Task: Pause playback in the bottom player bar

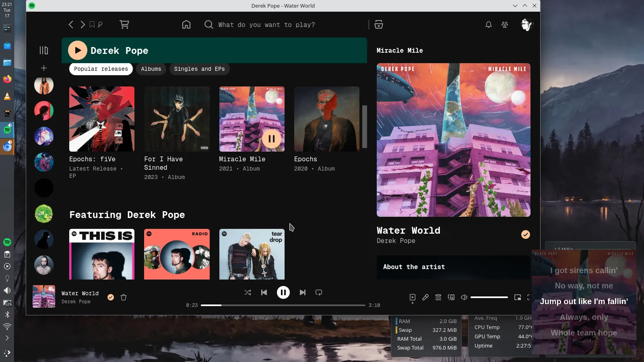Action: point(283,292)
